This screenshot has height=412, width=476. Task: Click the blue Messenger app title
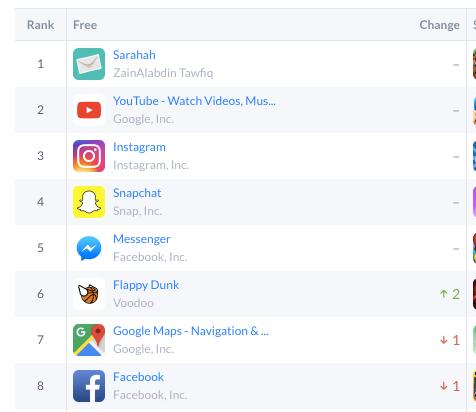(142, 239)
